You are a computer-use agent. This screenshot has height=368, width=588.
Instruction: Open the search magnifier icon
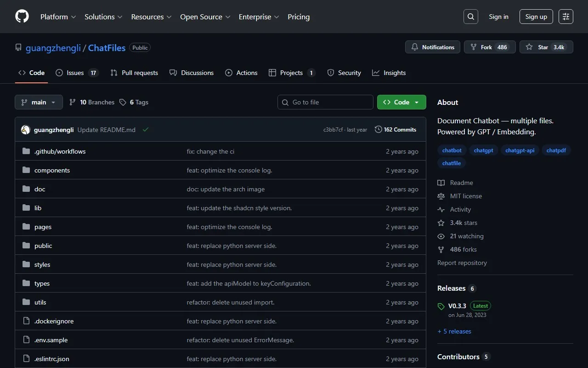(470, 17)
